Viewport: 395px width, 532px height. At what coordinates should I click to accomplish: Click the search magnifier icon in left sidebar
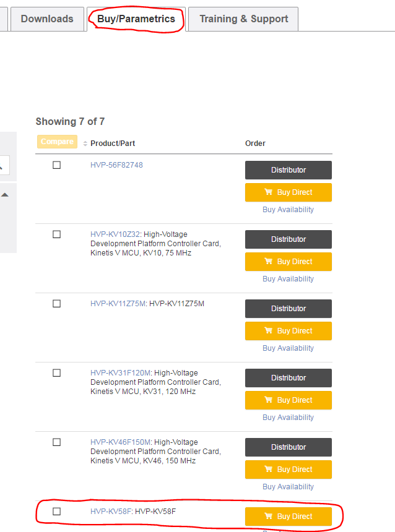click(x=2, y=165)
